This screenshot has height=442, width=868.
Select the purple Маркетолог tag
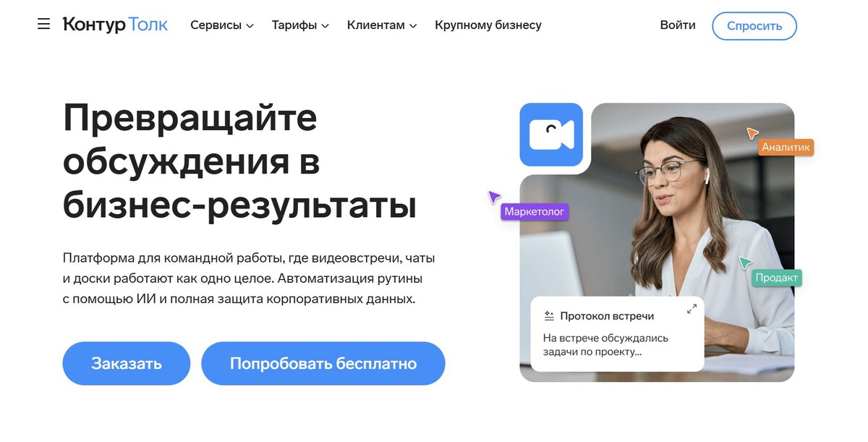[535, 212]
